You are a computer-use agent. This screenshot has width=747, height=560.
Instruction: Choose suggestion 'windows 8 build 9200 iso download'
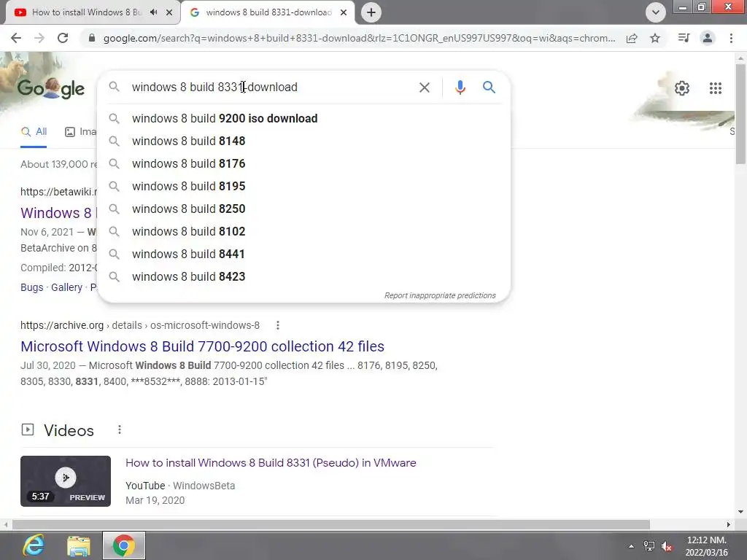pos(304,118)
